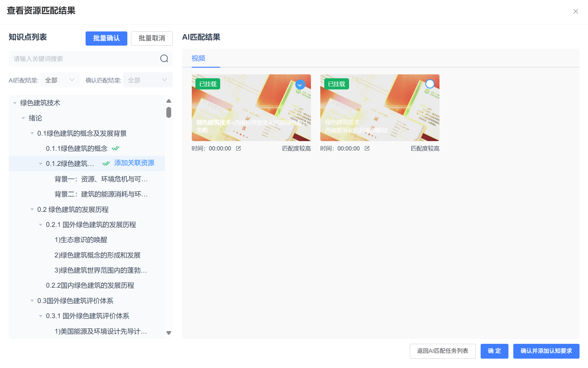Open 确认匹配结果 filter dropdown
The image size is (588, 368).
pyautogui.click(x=148, y=80)
